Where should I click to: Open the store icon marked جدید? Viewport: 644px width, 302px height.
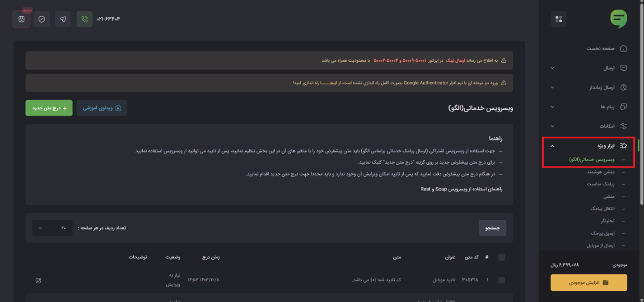21,19
